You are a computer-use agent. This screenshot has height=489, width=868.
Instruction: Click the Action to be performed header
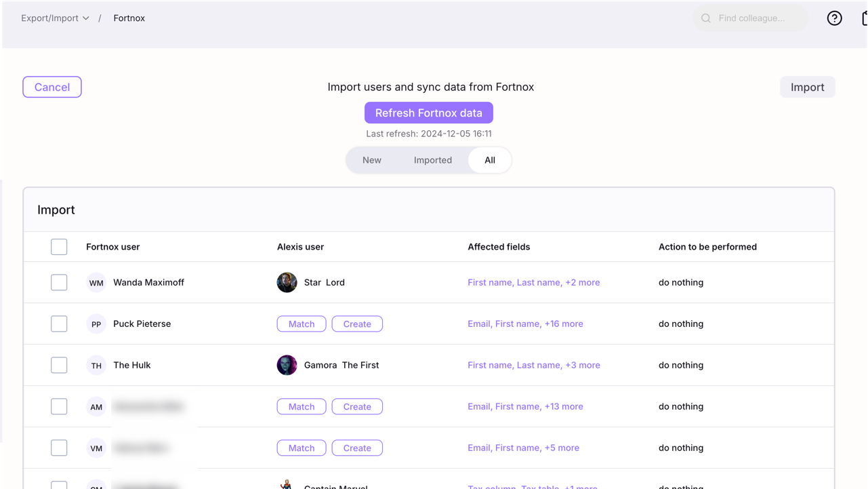point(707,247)
